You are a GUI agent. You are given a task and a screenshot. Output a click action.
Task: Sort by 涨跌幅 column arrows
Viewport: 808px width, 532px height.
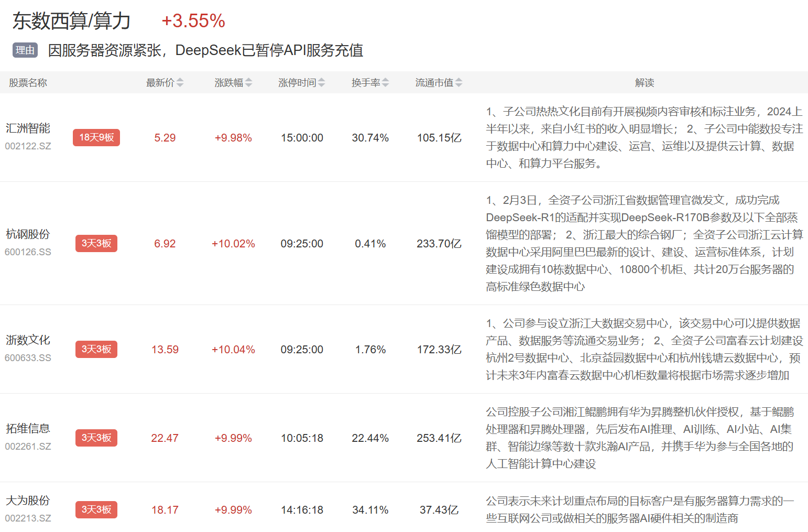point(248,83)
